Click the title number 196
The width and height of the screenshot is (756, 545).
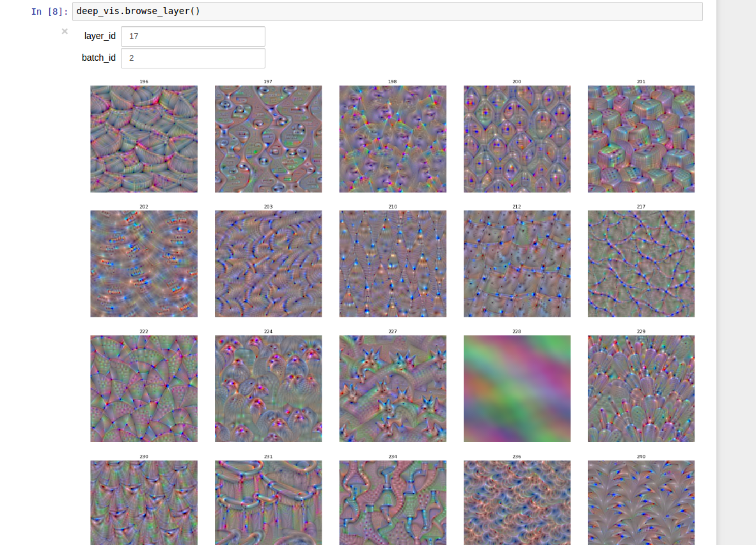pos(144,81)
